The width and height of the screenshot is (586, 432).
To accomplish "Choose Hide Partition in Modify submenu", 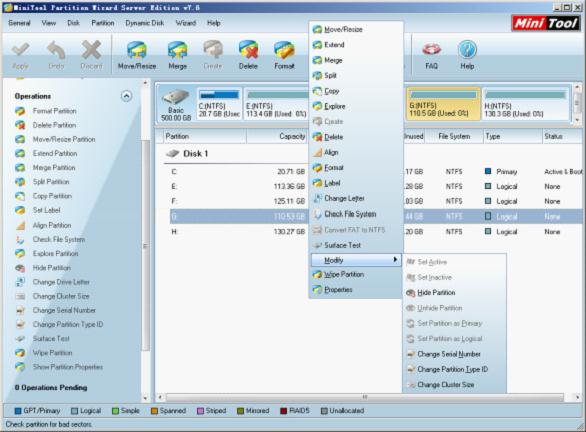I will tap(454, 293).
